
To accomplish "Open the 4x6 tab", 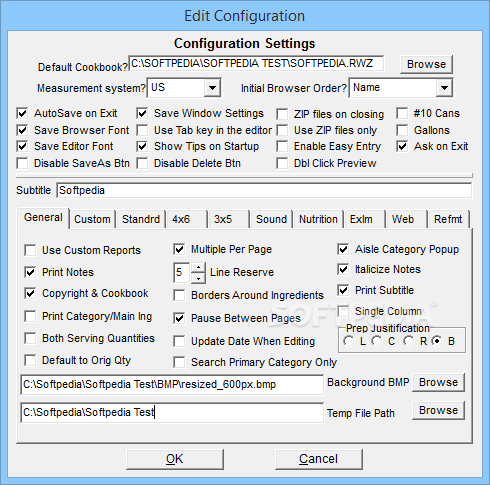I will click(187, 219).
